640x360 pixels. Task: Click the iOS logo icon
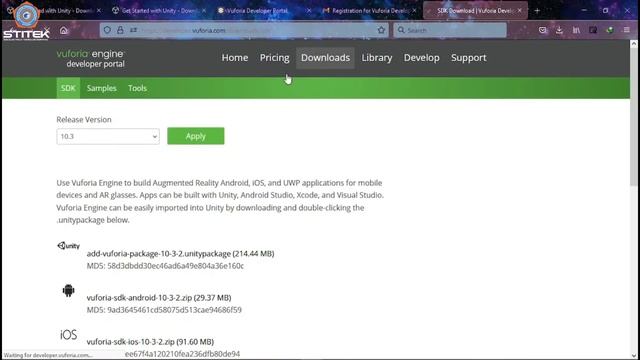68,335
